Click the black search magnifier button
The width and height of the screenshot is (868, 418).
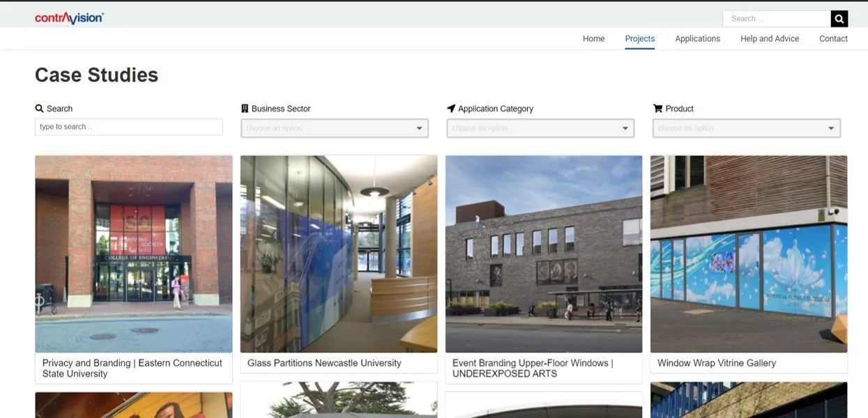tap(839, 19)
